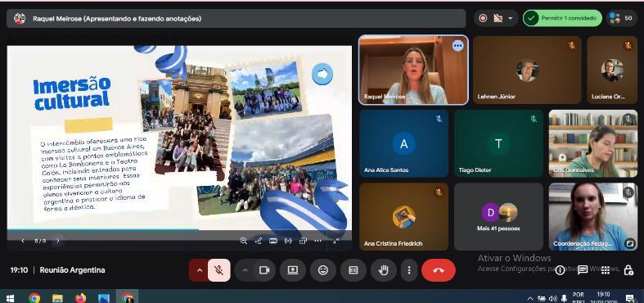This screenshot has width=644, height=303.
Task: Select Lehnen Júnior participant tile
Action: [x=527, y=70]
